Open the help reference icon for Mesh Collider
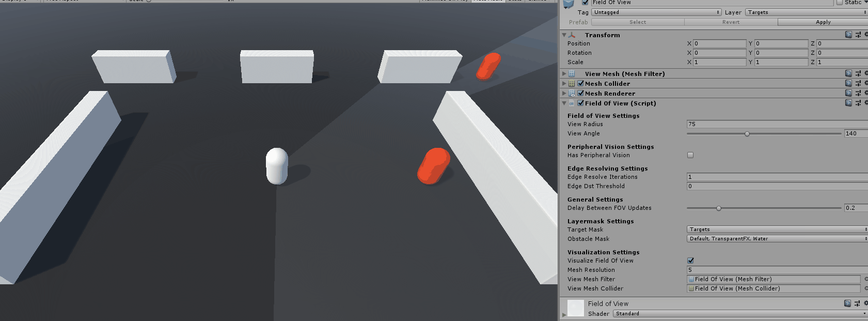 [x=848, y=83]
